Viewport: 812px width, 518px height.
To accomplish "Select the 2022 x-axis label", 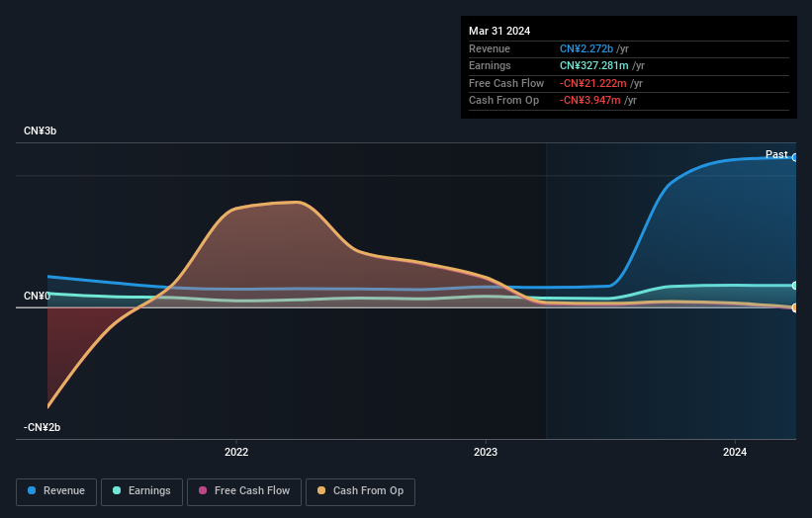I will (x=236, y=452).
